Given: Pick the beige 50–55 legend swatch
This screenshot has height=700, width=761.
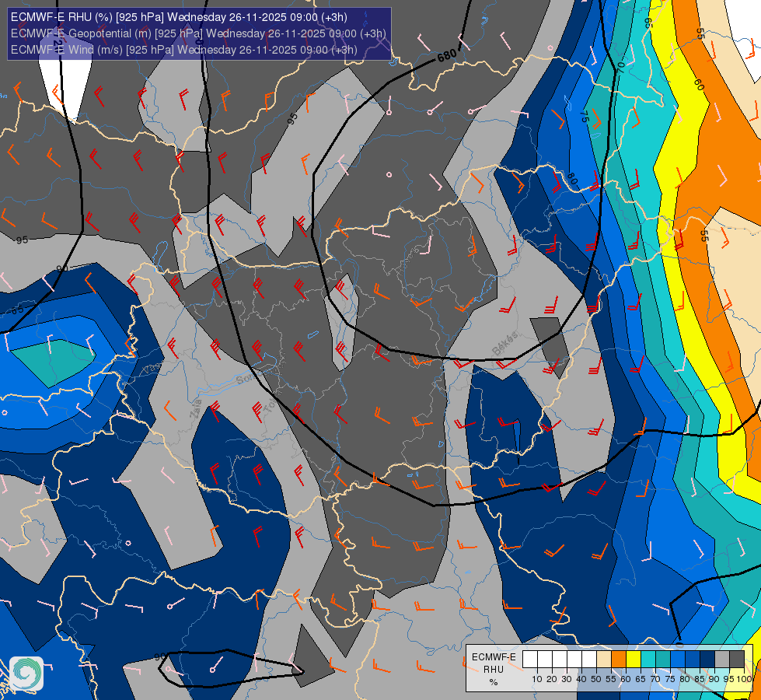Looking at the screenshot, I should click(x=604, y=660).
